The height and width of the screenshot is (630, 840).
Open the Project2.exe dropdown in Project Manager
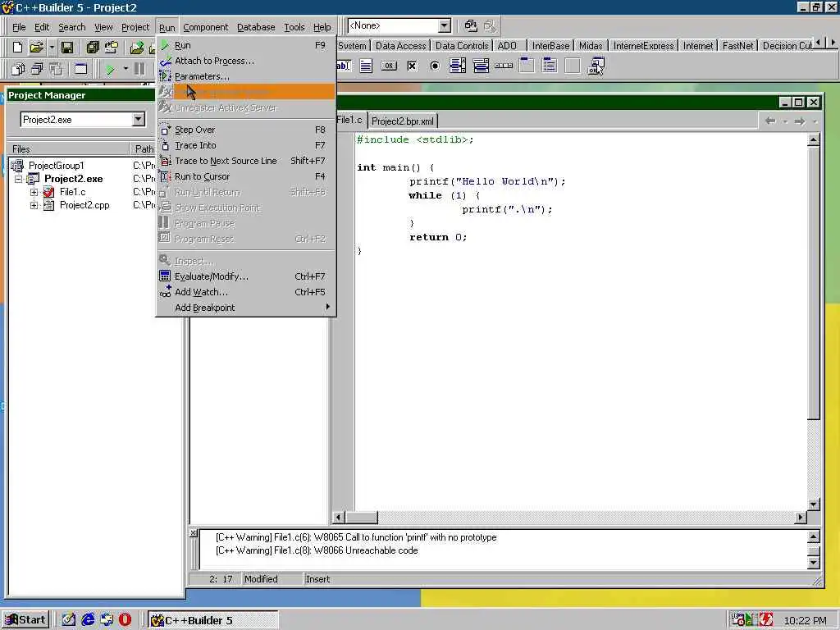pos(138,120)
